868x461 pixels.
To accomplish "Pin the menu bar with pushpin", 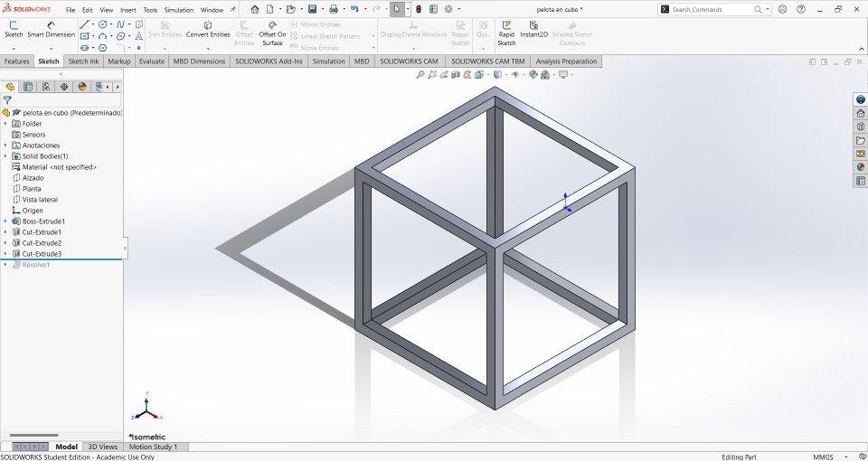I will click(233, 9).
